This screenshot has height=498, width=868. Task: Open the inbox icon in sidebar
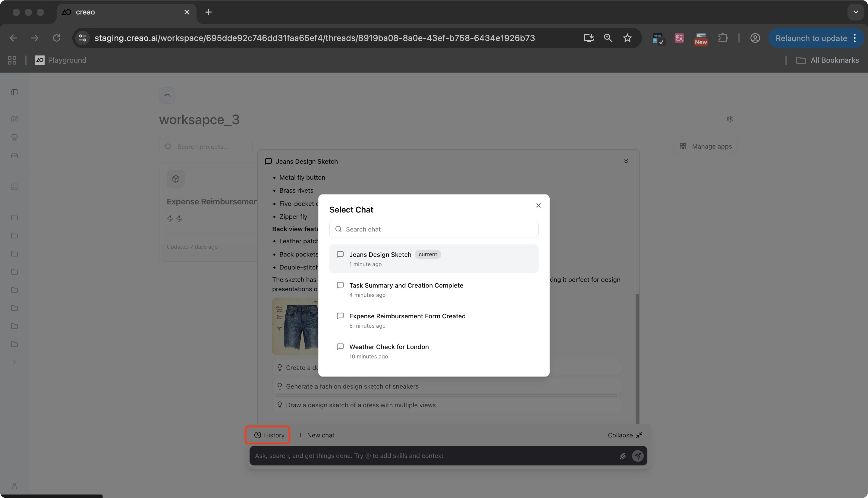point(14,156)
